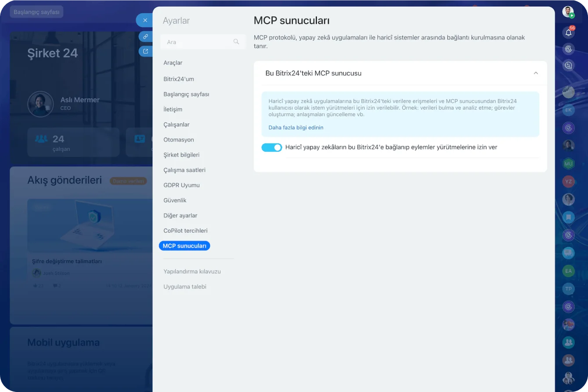
Task: Open chat with YZ avatar
Action: [x=569, y=181]
